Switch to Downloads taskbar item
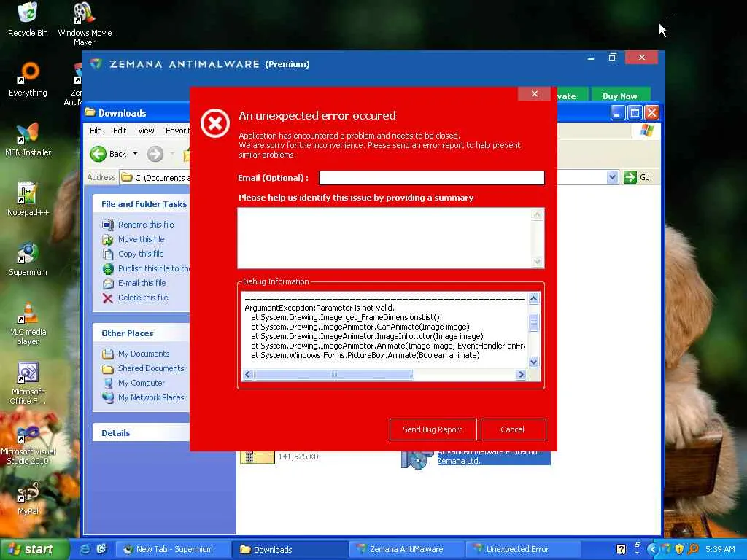 point(290,550)
